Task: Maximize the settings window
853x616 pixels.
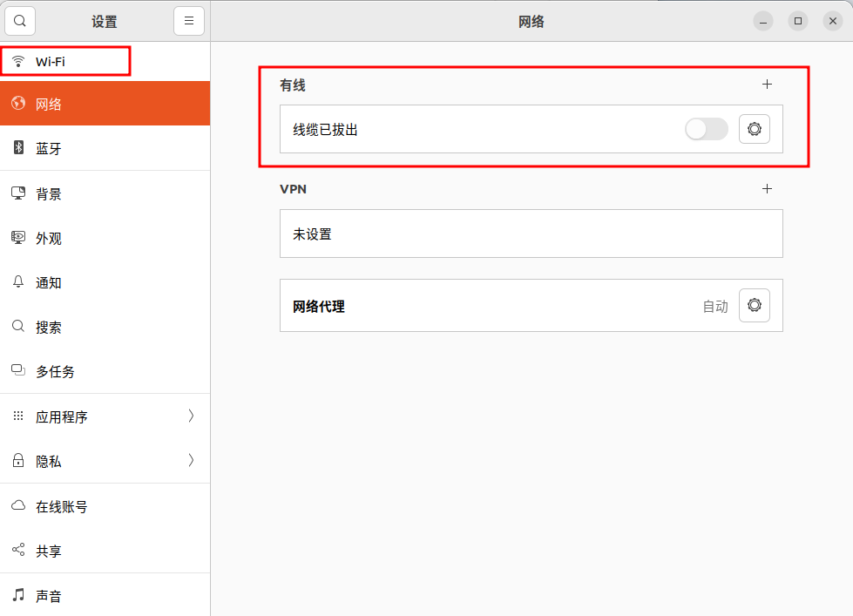Action: (x=798, y=21)
